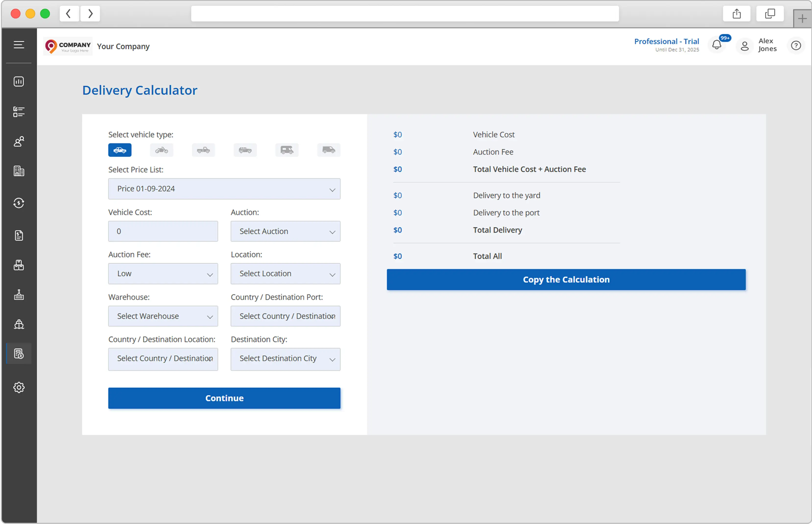
Task: Expand the Price 01-09-2024 price list dropdown
Action: pos(224,189)
